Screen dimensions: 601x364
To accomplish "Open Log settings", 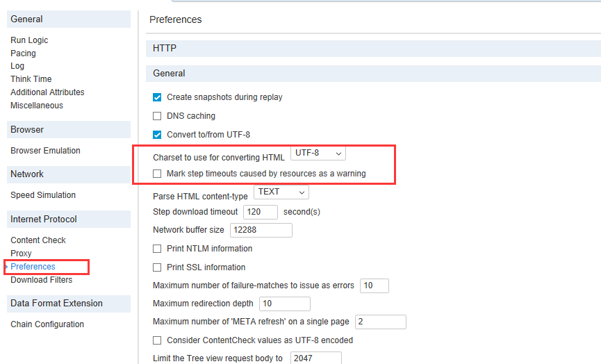I will 17,66.
